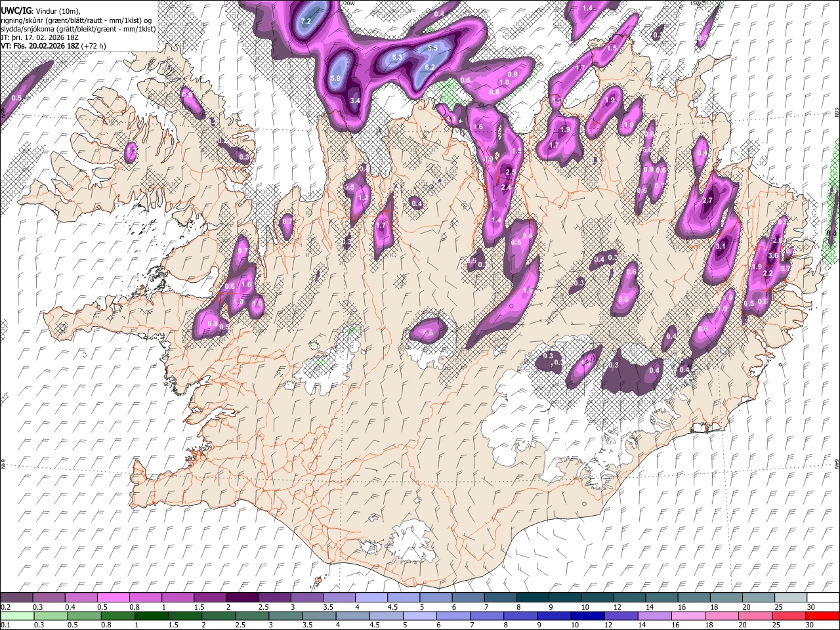The width and height of the screenshot is (840, 630).
Task: Click the pale lavender snow-scale swatch at 4
Action: coord(371,597)
